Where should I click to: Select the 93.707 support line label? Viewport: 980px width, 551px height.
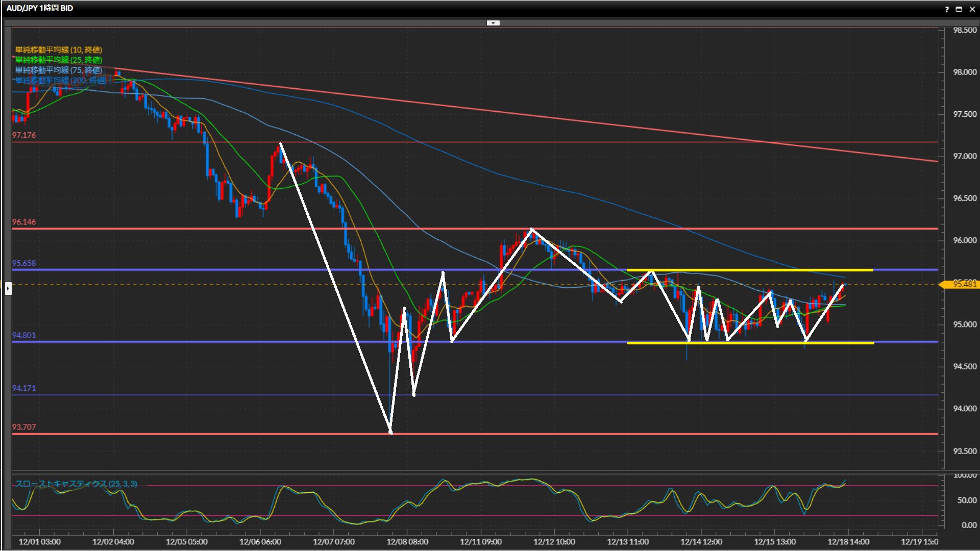pos(24,427)
